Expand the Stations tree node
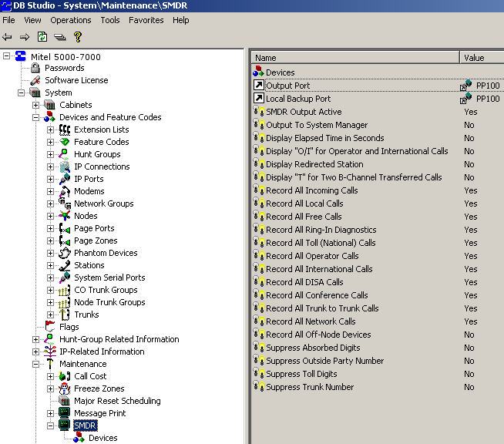 click(50, 265)
